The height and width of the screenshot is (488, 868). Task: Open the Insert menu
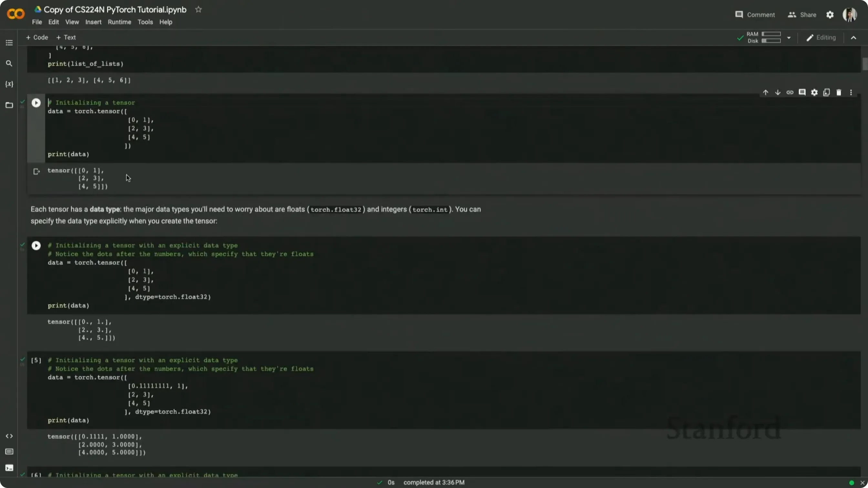tap(93, 22)
